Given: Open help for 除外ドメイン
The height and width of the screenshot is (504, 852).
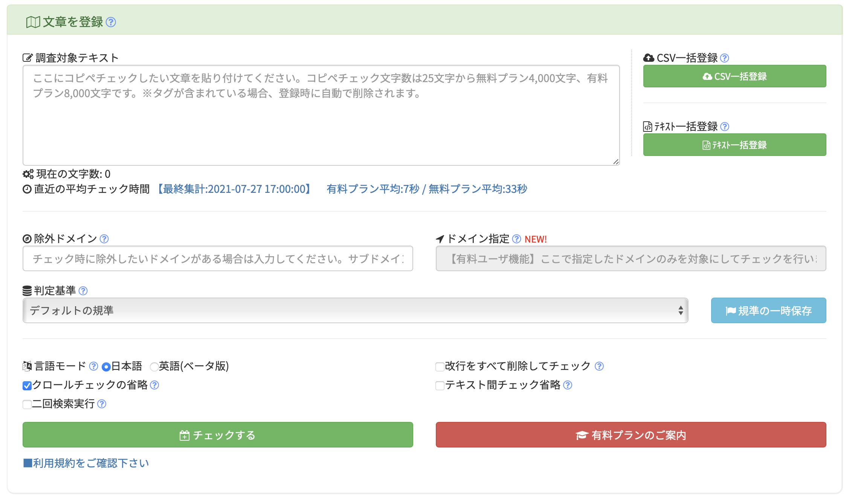Looking at the screenshot, I should 104,239.
